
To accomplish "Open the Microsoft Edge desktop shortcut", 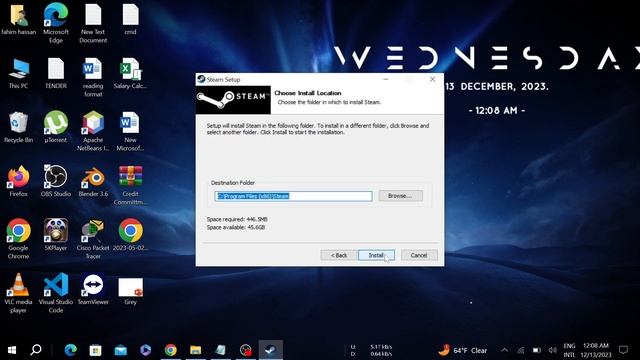I will pyautogui.click(x=56, y=22).
